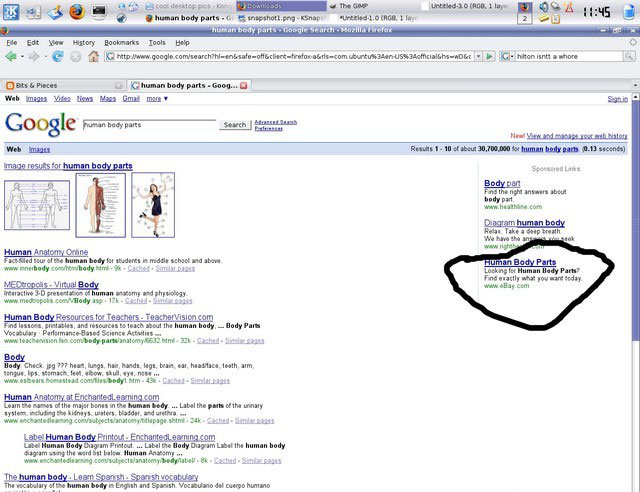Switch to Untitled-3.0 GIMP taskbar entry
This screenshot has width=640, height=492.
coord(465,6)
